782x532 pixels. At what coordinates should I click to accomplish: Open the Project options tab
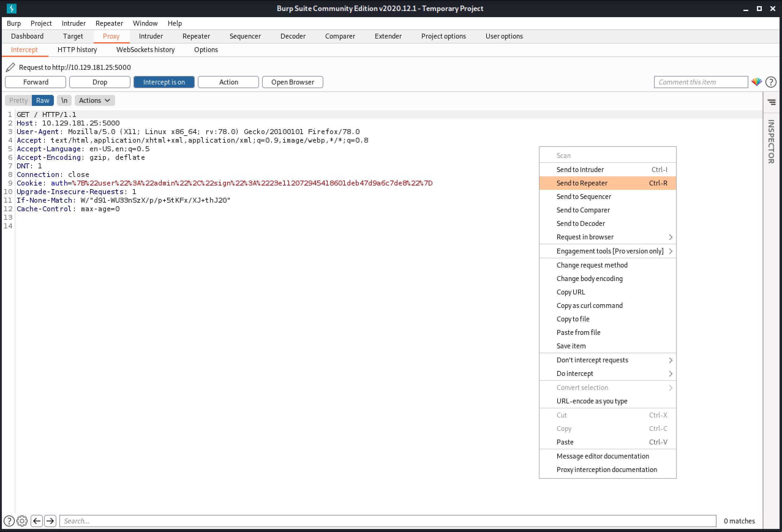[443, 36]
